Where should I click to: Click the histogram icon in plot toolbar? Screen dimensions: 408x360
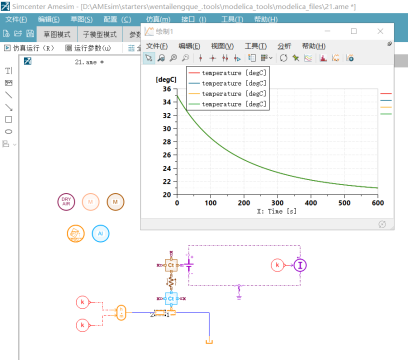pyautogui.click(x=323, y=58)
